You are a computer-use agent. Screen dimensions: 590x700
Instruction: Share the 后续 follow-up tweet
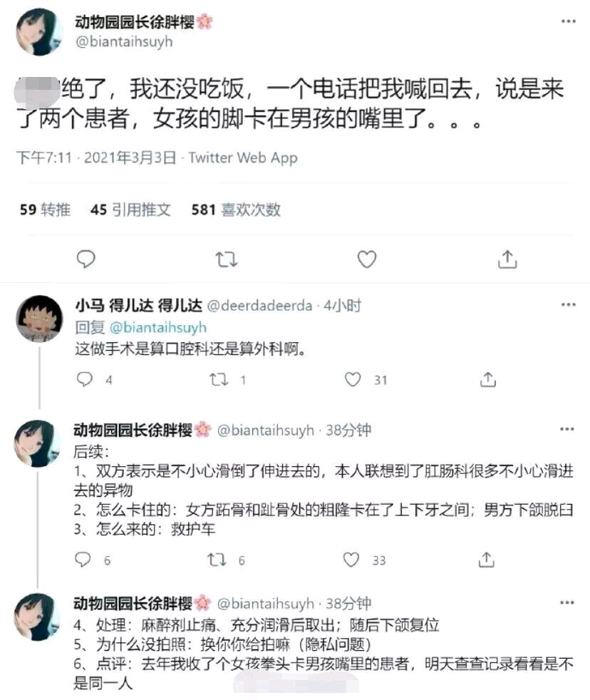[487, 560]
